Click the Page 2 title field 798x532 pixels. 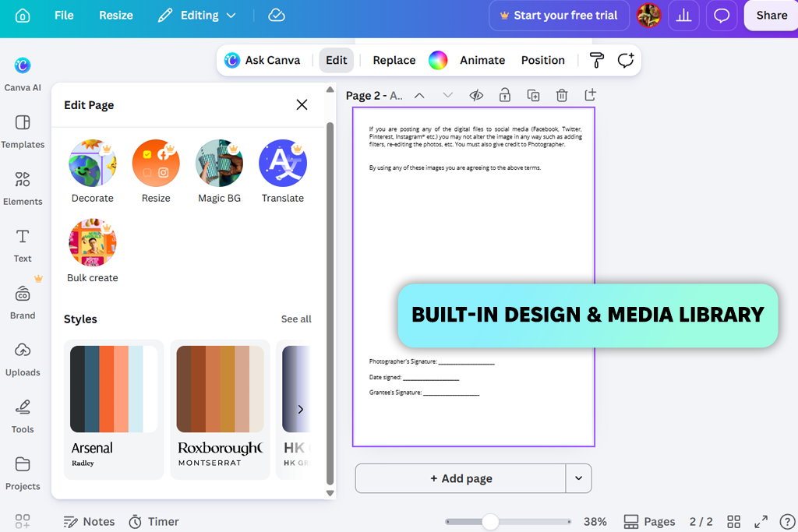[x=374, y=96]
